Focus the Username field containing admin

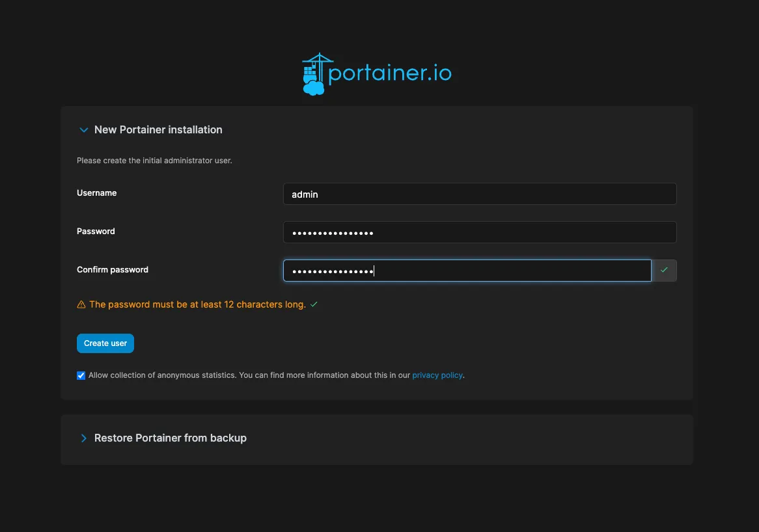pyautogui.click(x=480, y=194)
